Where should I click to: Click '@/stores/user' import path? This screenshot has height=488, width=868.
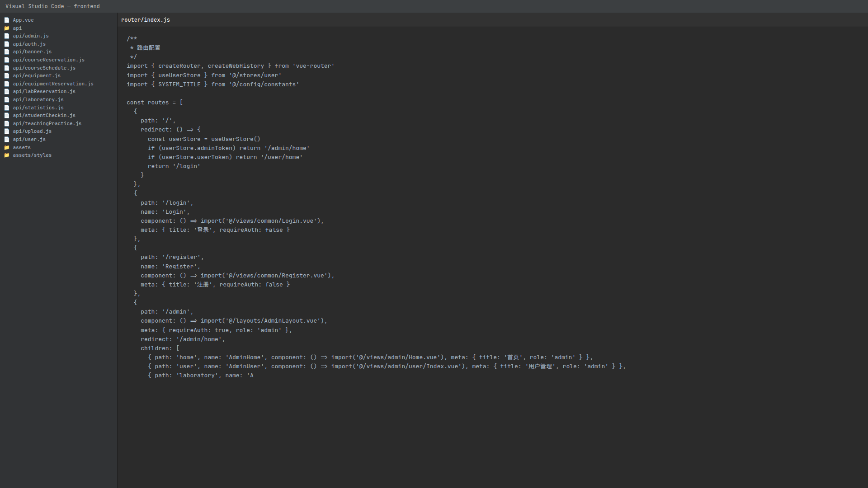point(255,75)
